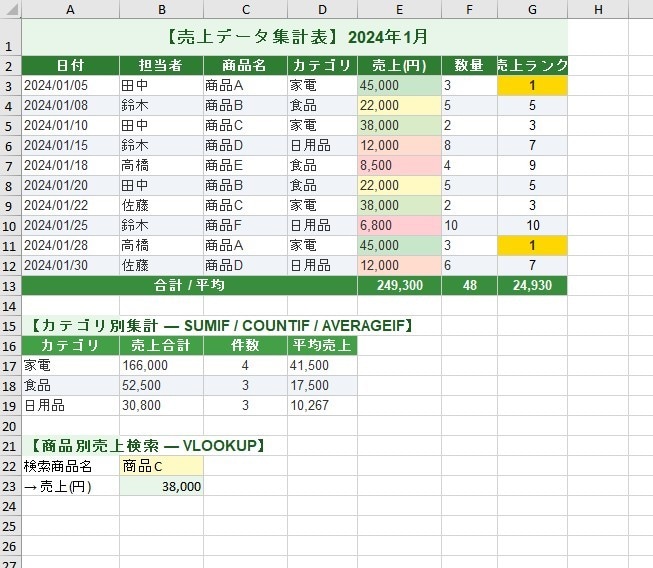Select the date cell 2024/01/18
This screenshot has width=653, height=568.
[70, 165]
